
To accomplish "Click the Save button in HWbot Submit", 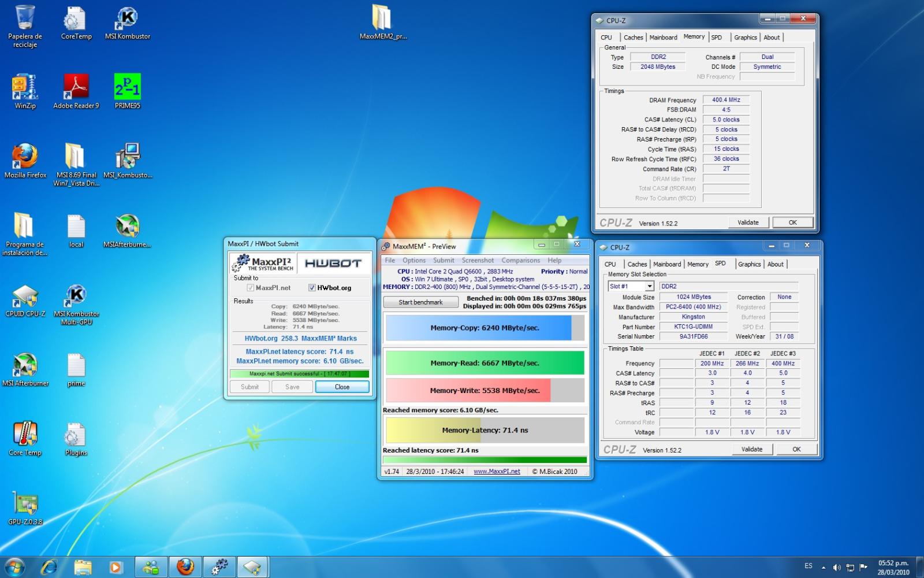I will point(292,387).
